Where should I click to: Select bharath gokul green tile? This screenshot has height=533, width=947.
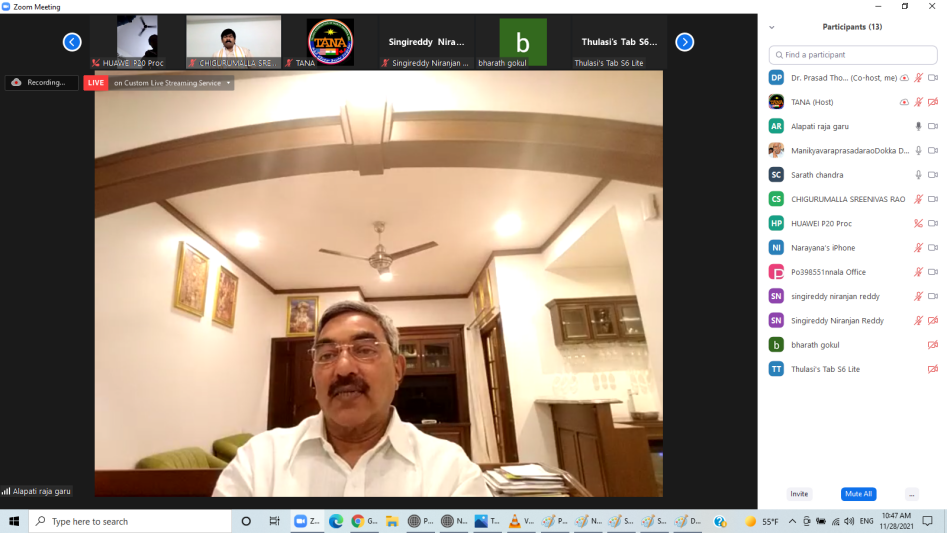pos(523,42)
